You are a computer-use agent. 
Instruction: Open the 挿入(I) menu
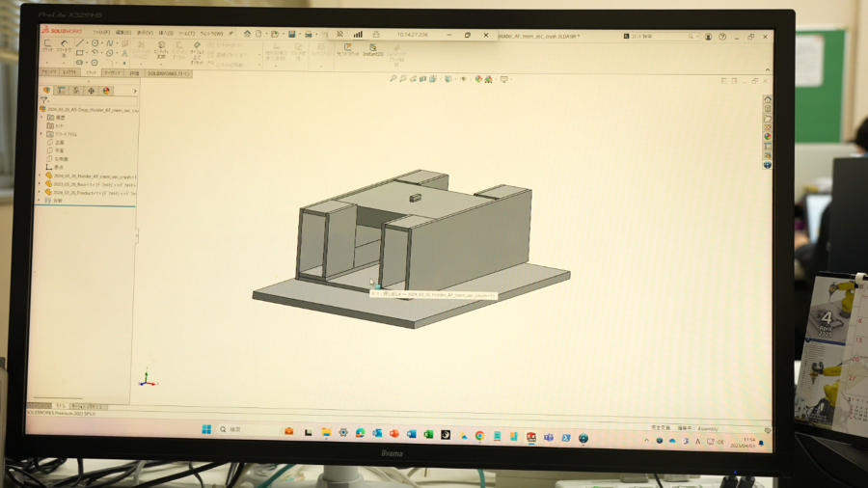166,32
